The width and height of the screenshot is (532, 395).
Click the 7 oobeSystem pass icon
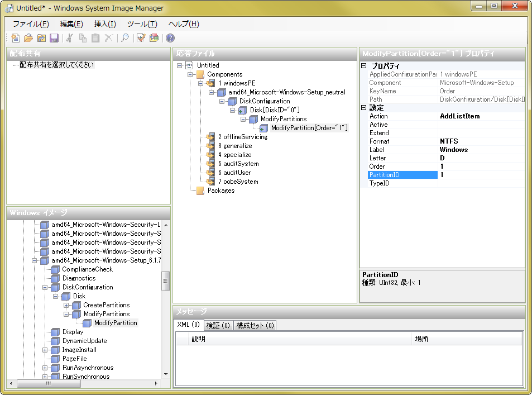pyautogui.click(x=210, y=182)
